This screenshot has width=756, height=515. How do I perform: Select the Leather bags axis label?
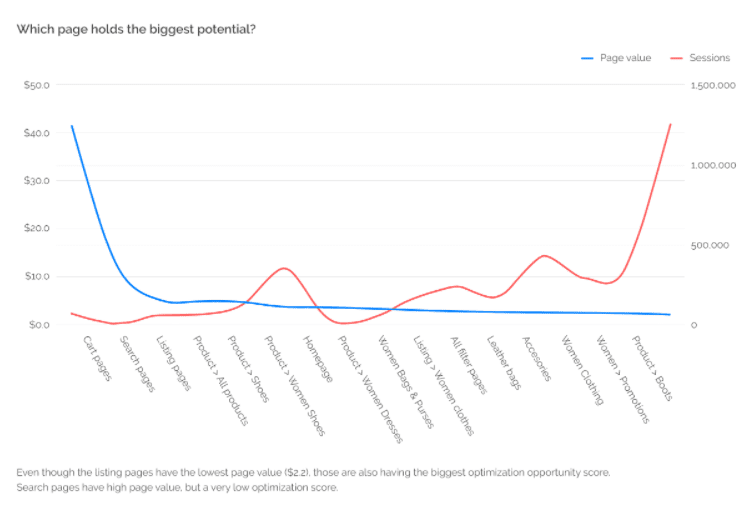tap(504, 362)
